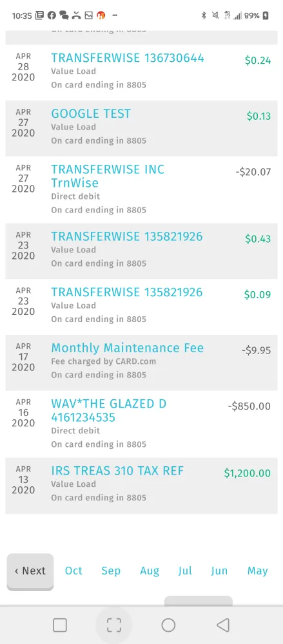
Task: Select the Aug month link
Action: click(150, 571)
